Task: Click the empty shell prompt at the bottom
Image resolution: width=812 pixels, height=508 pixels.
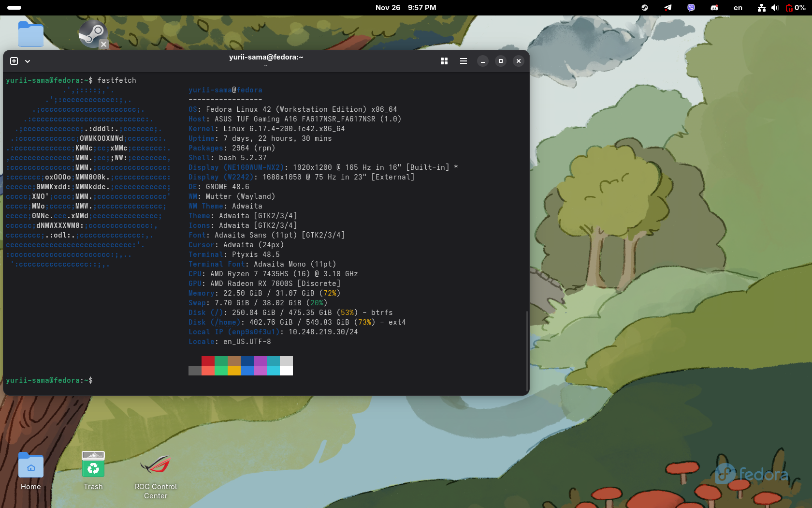Action: [x=49, y=380]
